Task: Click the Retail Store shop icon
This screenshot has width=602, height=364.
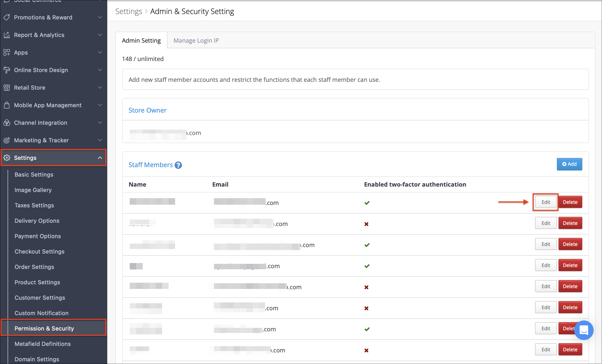Action: click(x=7, y=87)
